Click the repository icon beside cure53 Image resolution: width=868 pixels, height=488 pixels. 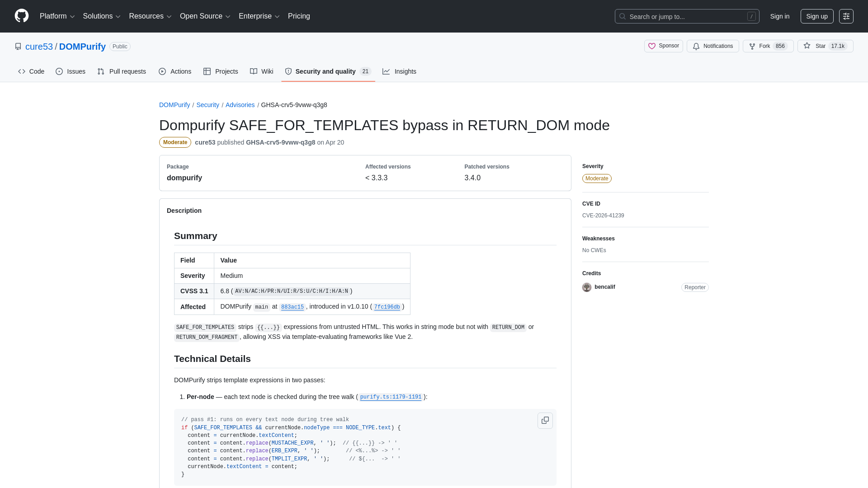pos(18,47)
